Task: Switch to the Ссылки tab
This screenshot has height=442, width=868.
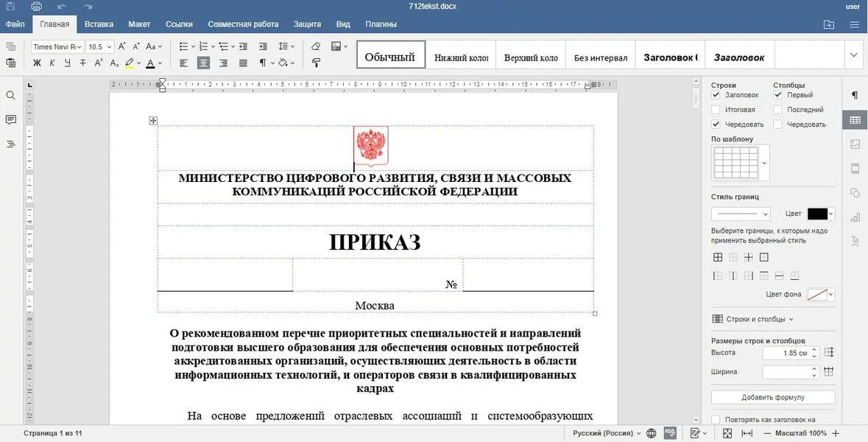Action: (180, 24)
